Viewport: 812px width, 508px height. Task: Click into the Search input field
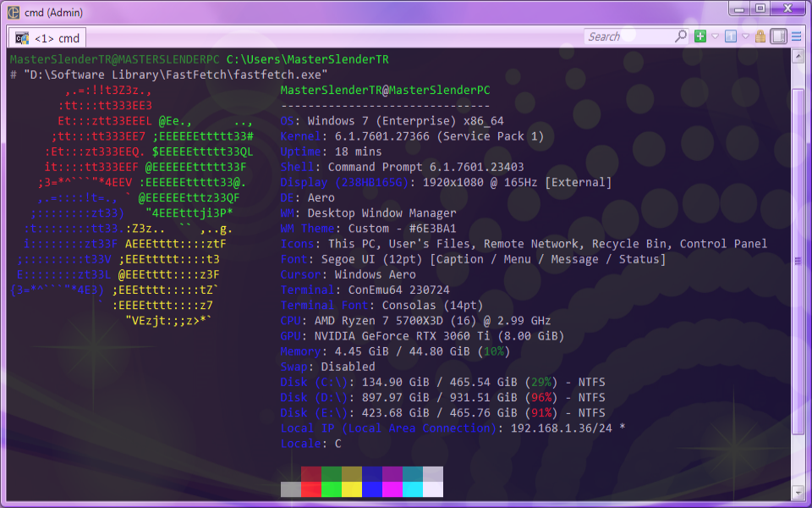(x=628, y=36)
